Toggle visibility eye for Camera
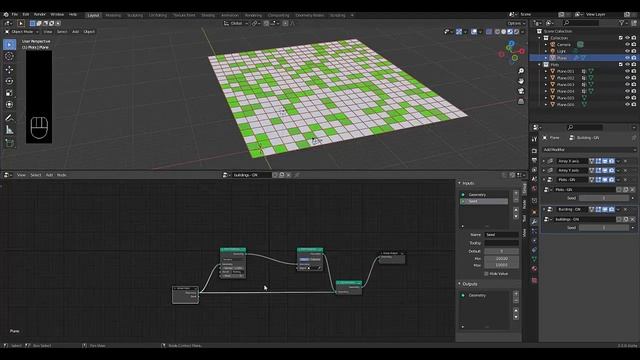Viewport: 640px width, 360px height. [627, 44]
